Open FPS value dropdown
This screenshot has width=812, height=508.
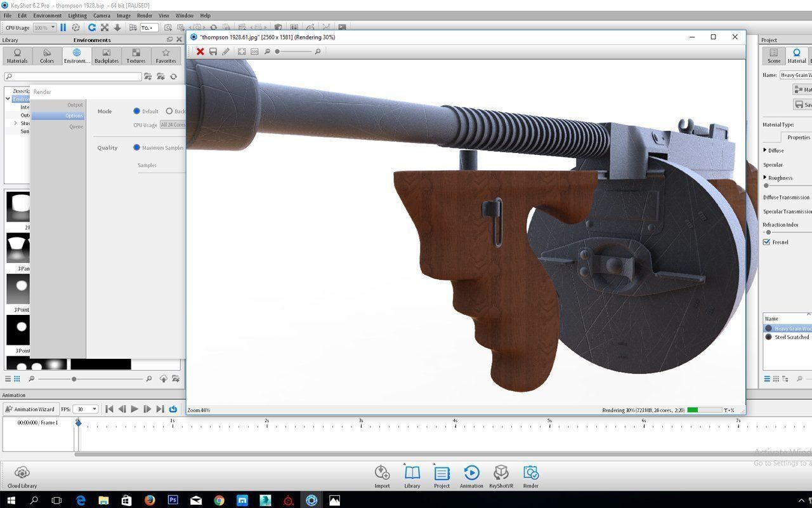[86, 409]
